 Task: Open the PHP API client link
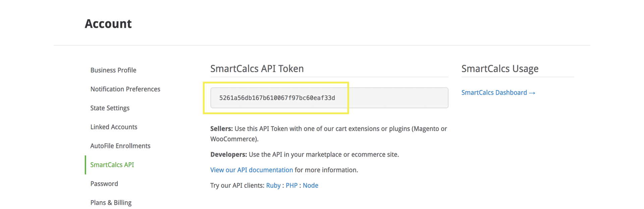(291, 185)
